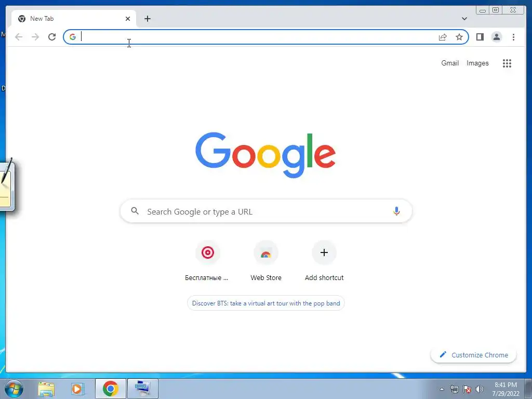Show hidden system tray icons
Screen dimensions: 532x399
pos(442,389)
